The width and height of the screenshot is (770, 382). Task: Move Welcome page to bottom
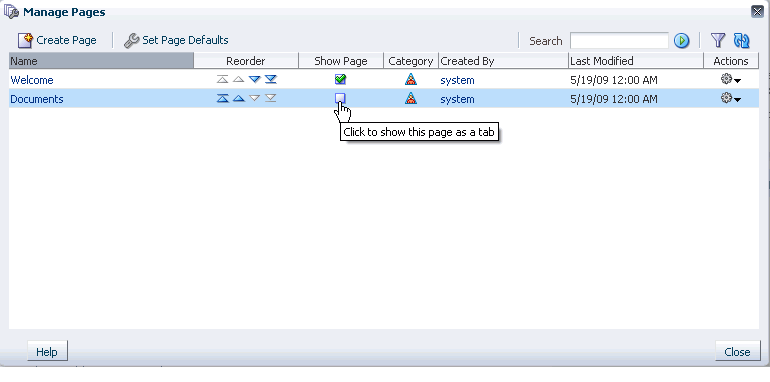tap(271, 80)
